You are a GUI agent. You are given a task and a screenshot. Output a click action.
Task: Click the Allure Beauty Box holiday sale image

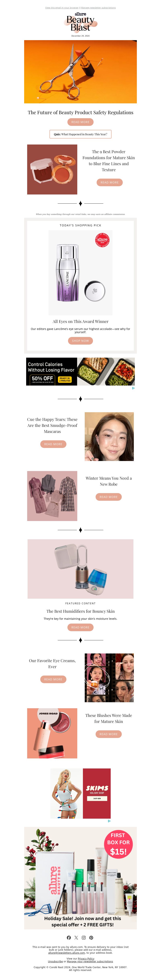click(80, 878)
